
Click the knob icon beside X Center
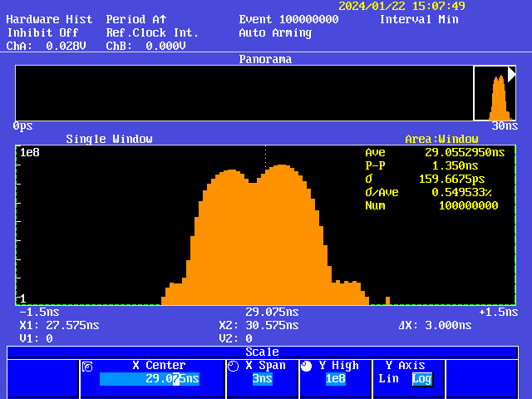point(88,366)
